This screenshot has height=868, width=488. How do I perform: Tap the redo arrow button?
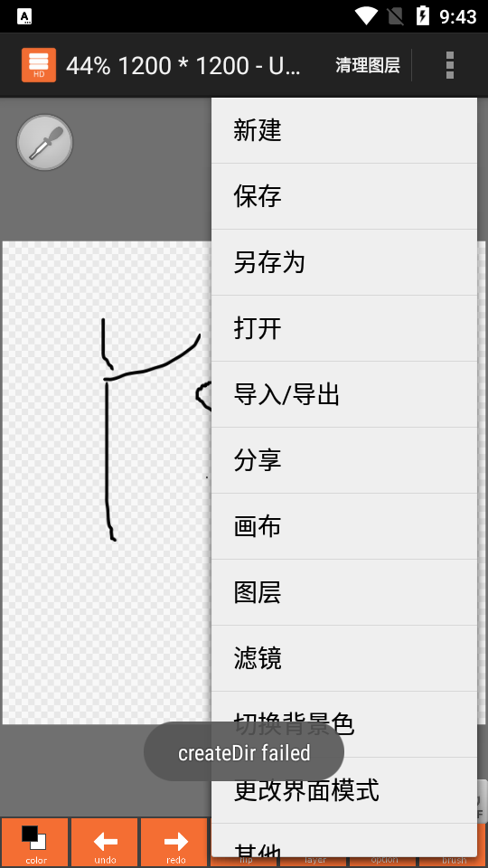(175, 843)
